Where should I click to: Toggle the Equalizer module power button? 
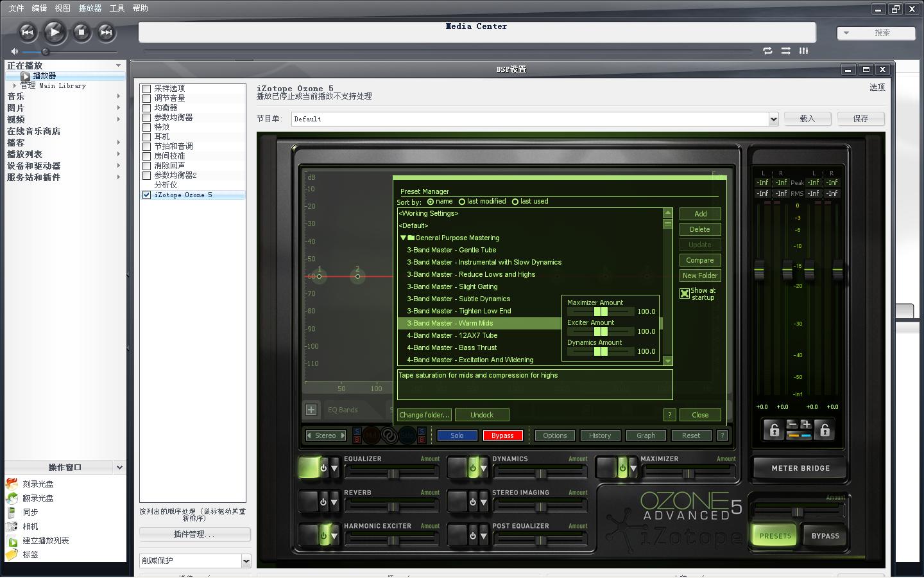click(x=323, y=468)
